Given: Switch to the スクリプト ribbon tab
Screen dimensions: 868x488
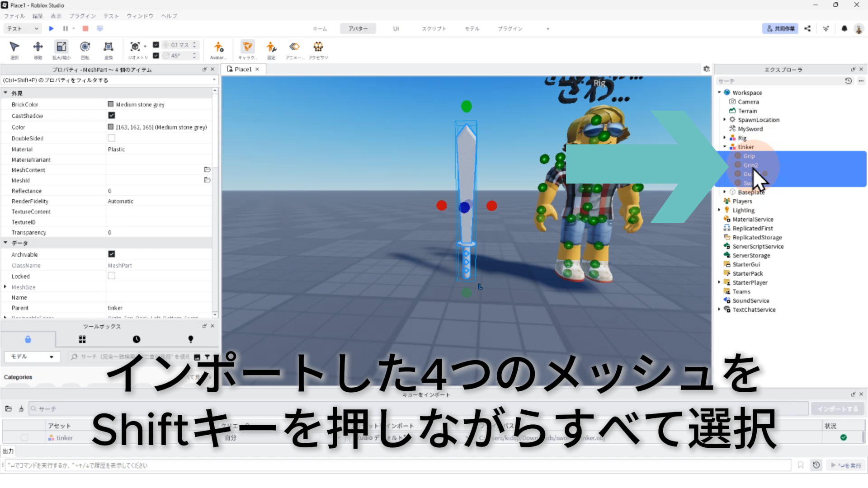Looking at the screenshot, I should [x=434, y=28].
